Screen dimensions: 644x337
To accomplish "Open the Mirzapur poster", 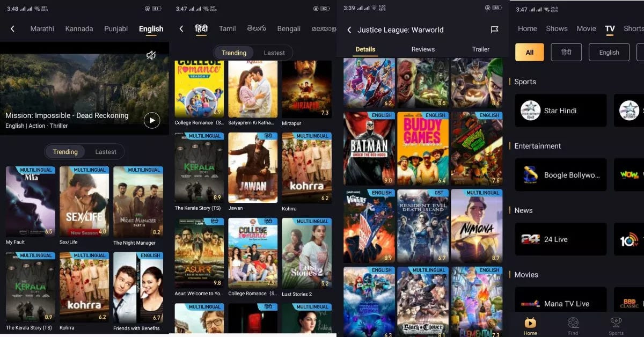I will click(306, 89).
